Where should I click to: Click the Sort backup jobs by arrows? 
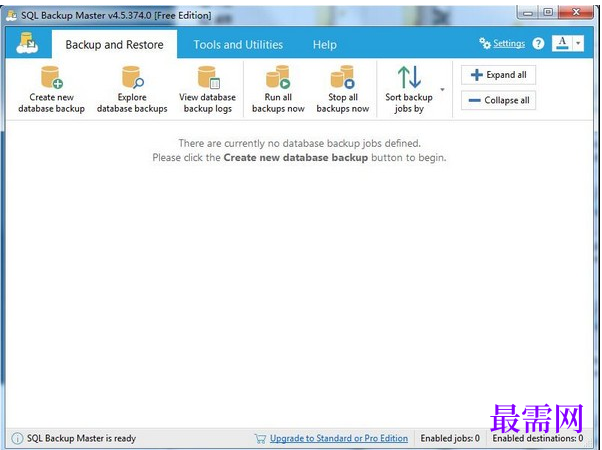[x=409, y=77]
